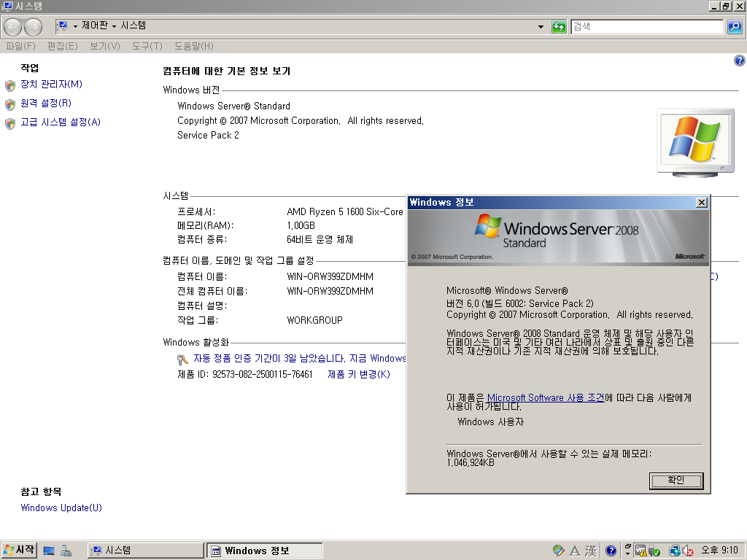The image size is (747, 560).
Task: Open the 도움말(H) menu
Action: (x=194, y=46)
